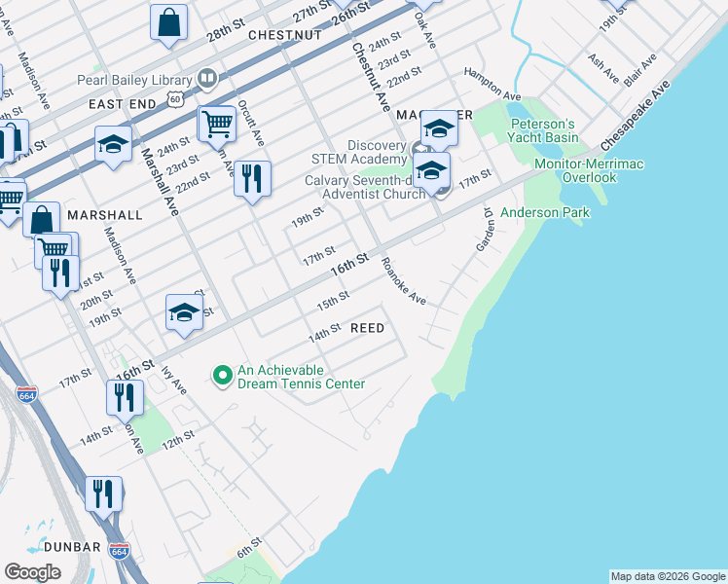Click the Pearl Bailey Library label

coord(134,80)
